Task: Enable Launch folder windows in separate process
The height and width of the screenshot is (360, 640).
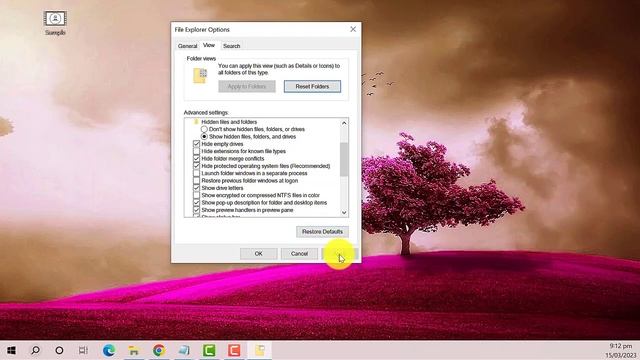Action: point(196,173)
